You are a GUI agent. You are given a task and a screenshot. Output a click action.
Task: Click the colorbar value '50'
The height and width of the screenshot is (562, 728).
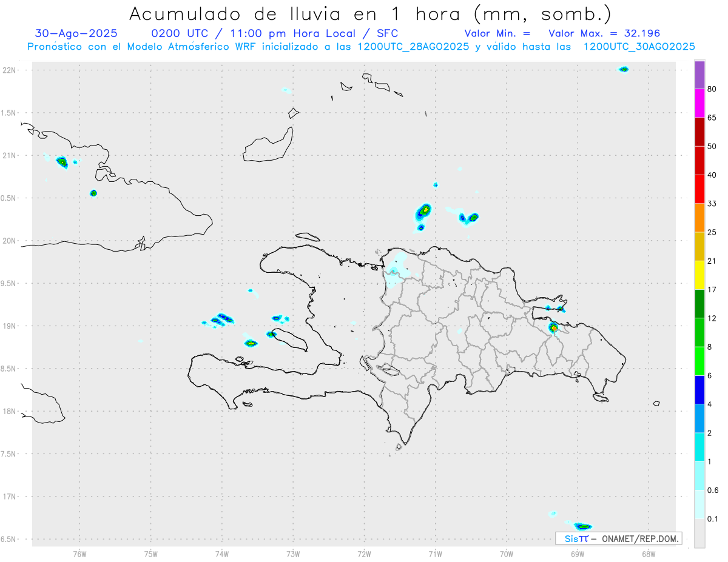(712, 147)
